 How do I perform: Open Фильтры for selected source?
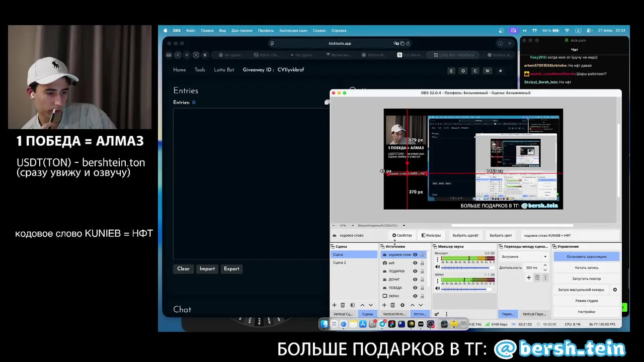pos(431,235)
